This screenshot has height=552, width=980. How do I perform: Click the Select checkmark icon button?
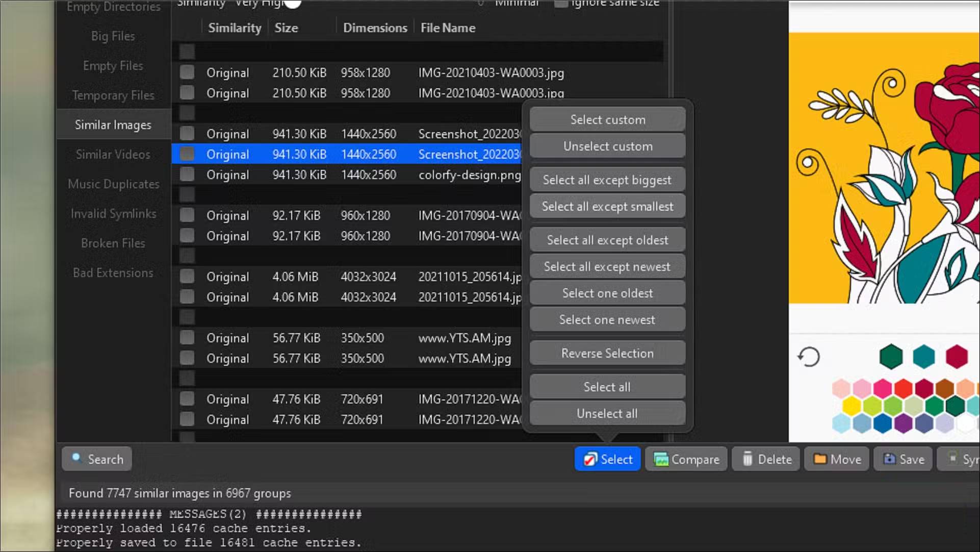[x=590, y=459]
